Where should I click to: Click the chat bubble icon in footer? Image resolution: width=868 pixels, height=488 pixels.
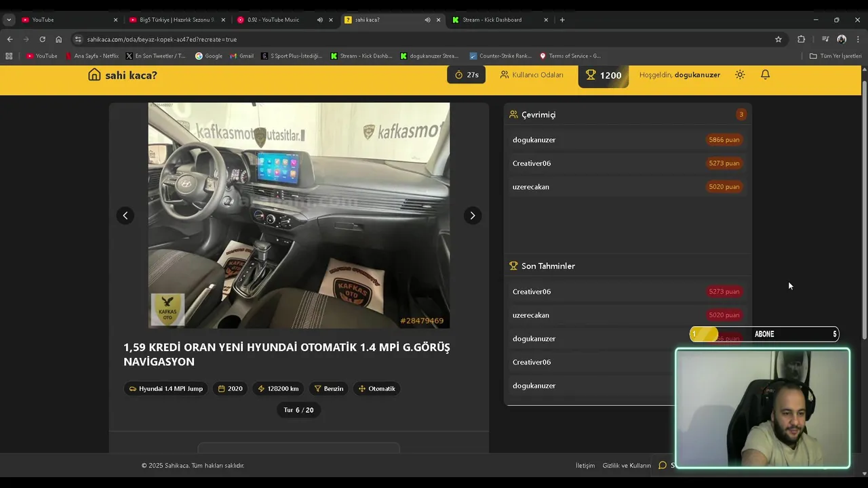[663, 465]
